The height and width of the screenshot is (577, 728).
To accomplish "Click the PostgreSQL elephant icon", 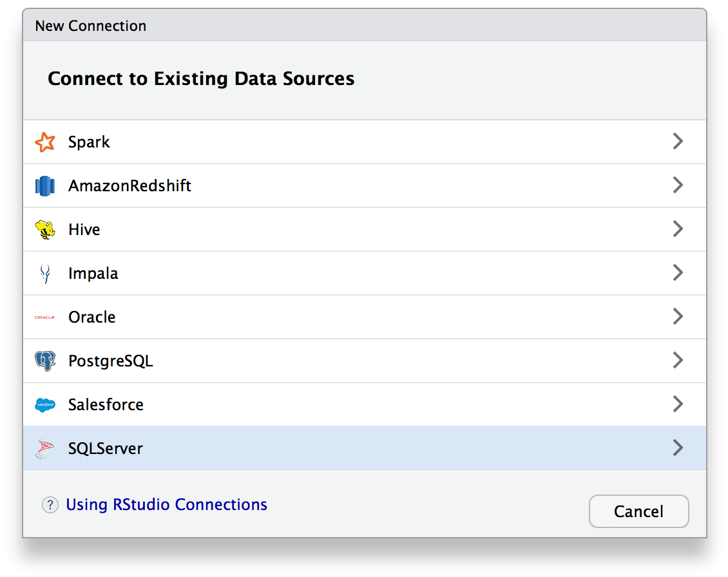I will coord(44,361).
